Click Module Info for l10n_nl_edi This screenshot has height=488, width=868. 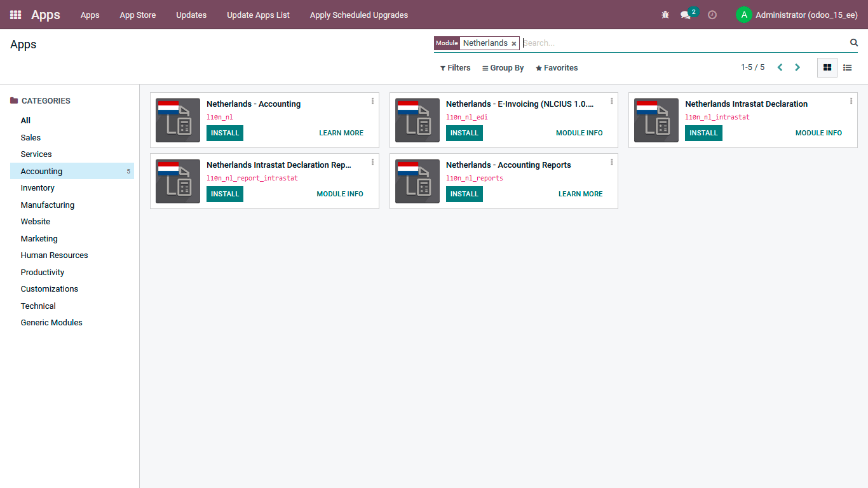pyautogui.click(x=580, y=133)
